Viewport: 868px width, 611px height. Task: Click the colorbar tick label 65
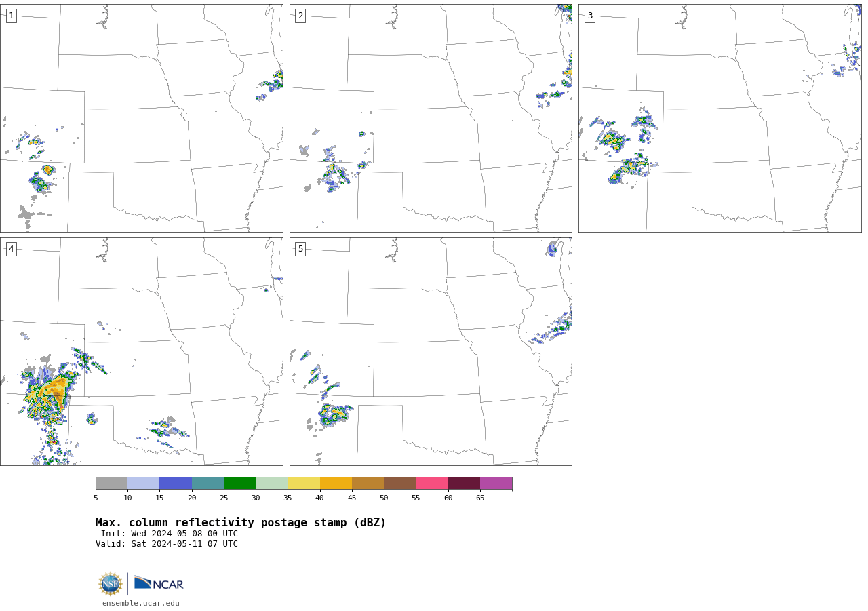point(480,498)
